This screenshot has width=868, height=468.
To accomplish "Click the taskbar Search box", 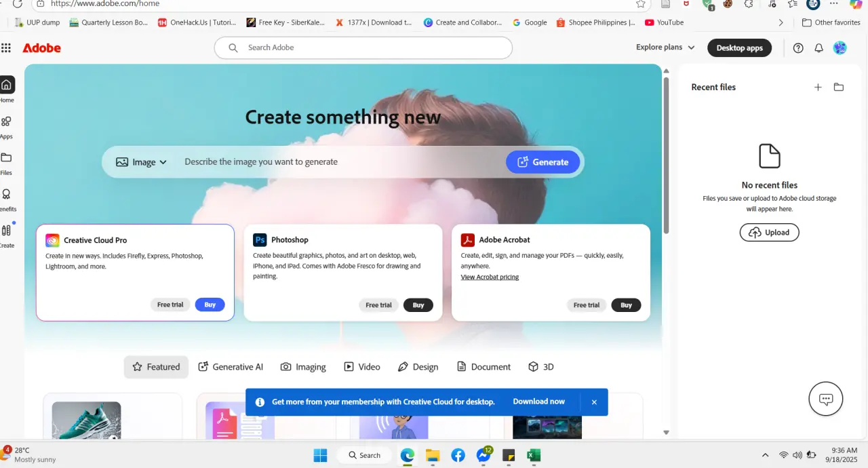I will 364,455.
